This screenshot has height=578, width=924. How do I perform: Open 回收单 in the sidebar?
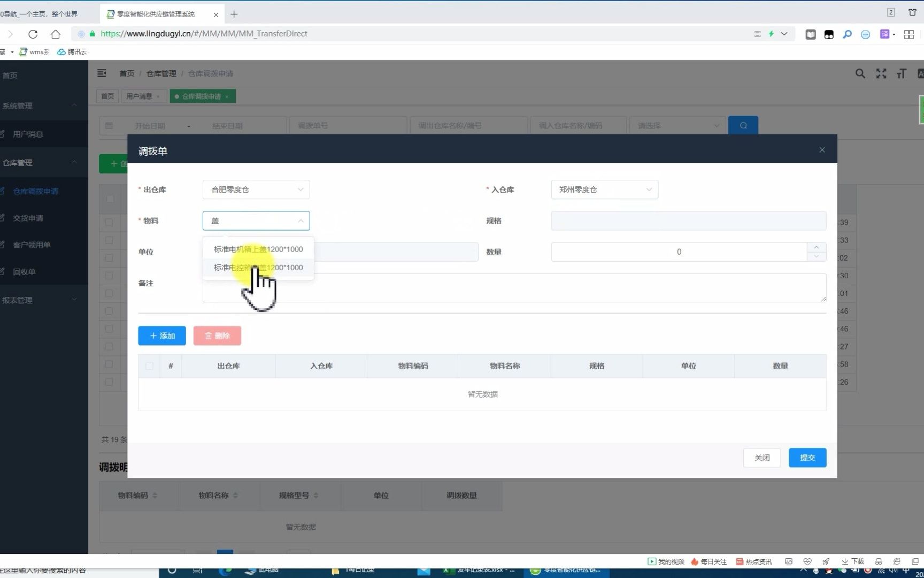point(44,271)
